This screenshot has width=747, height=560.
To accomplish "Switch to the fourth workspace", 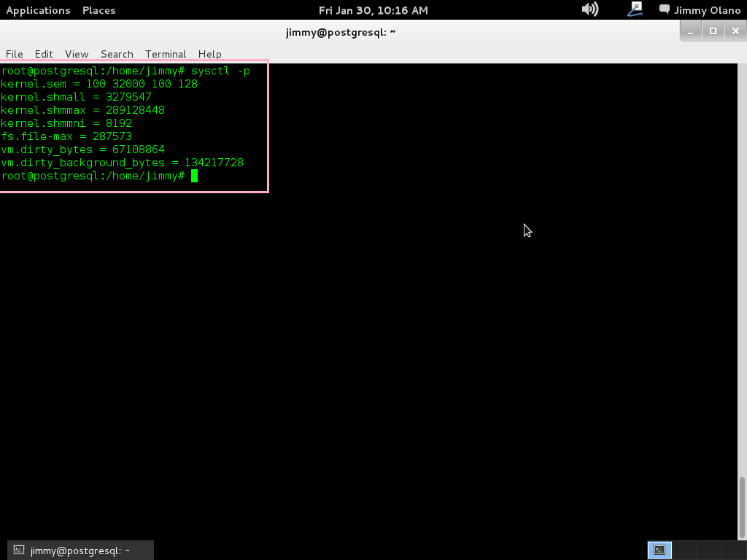I will pos(733,551).
